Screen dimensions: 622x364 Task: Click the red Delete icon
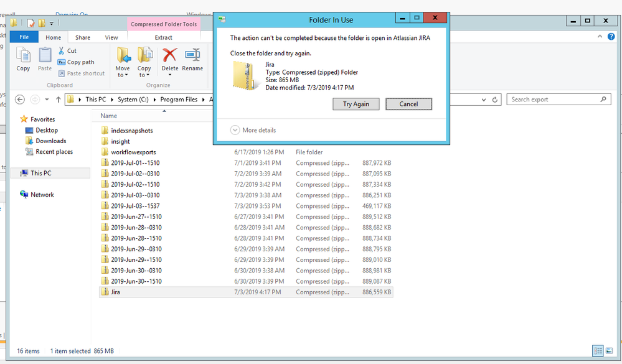click(x=170, y=55)
